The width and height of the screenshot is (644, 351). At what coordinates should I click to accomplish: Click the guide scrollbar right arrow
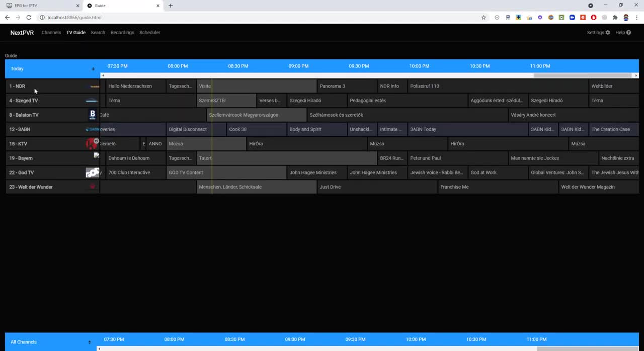[636, 75]
